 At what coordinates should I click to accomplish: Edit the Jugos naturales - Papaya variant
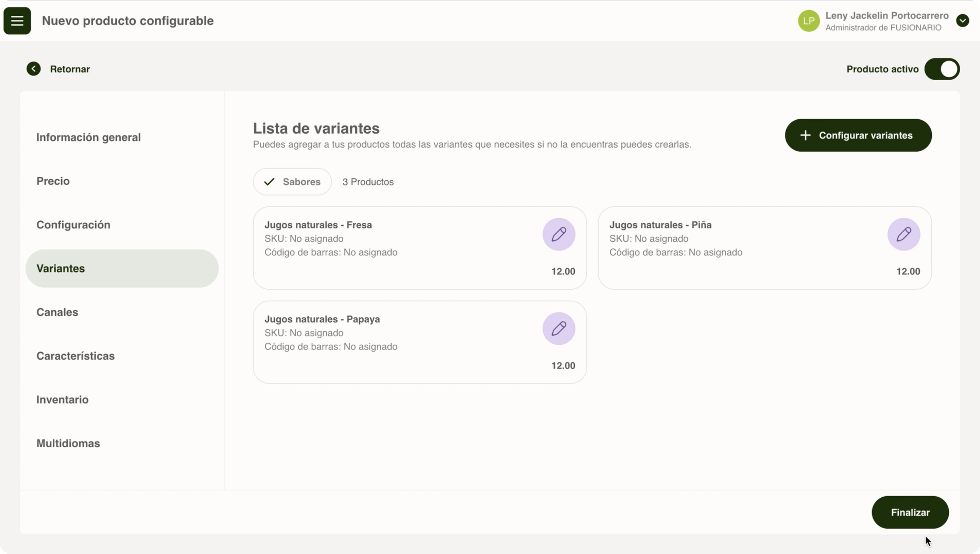(x=558, y=329)
